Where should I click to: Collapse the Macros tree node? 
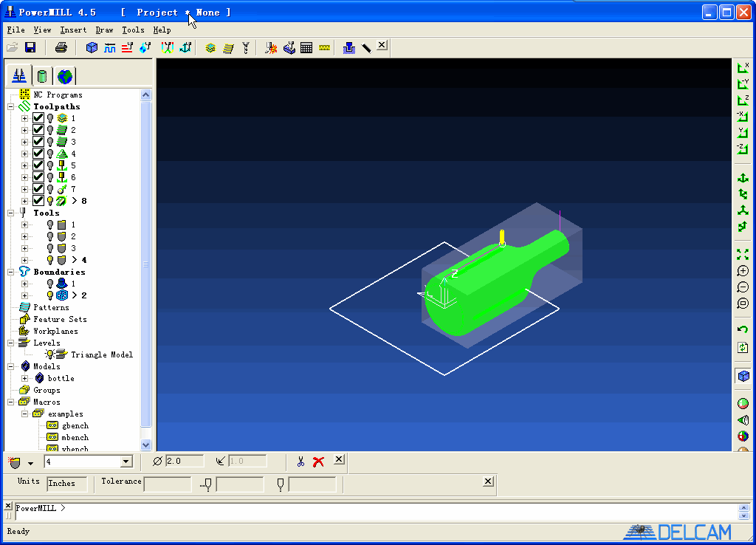[10, 402]
